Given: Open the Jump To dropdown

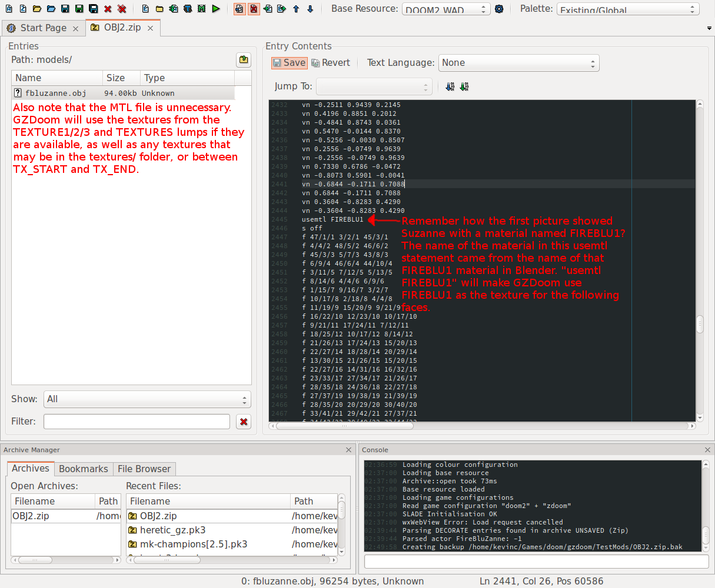Looking at the screenshot, I should point(374,86).
